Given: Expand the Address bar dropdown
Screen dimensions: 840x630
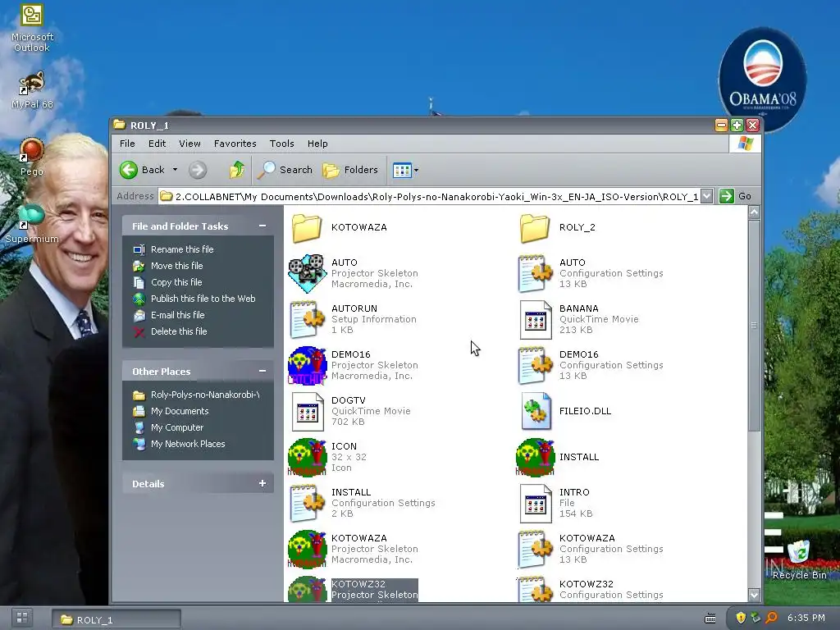Looking at the screenshot, I should pyautogui.click(x=706, y=196).
